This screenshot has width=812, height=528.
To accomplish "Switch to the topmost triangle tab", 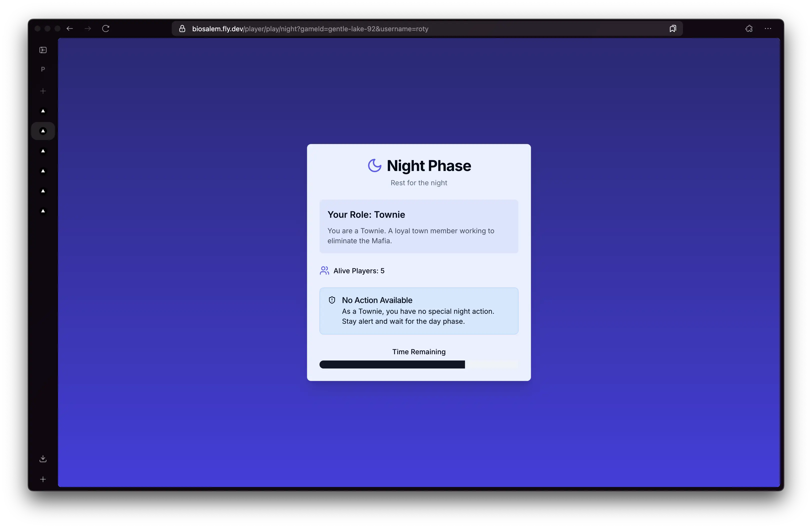I will coord(43,110).
